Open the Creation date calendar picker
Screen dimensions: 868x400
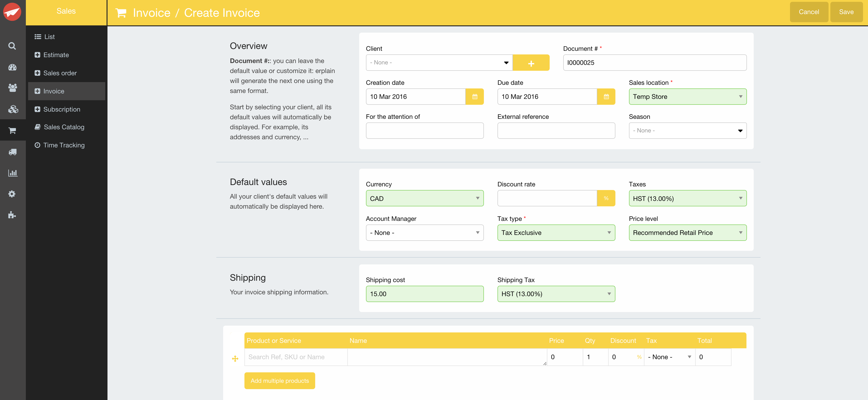click(x=474, y=97)
